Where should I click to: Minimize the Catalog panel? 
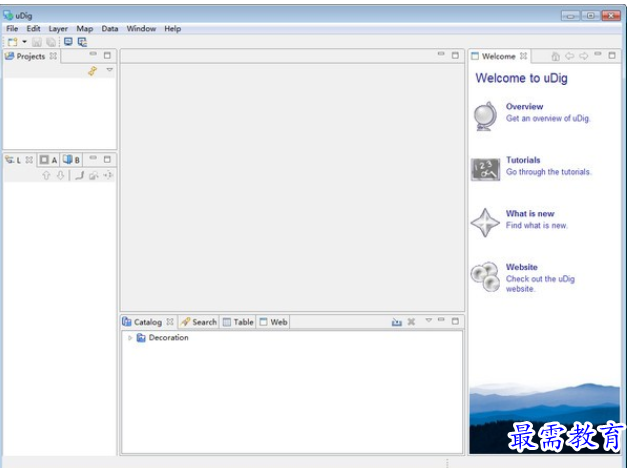pyautogui.click(x=441, y=319)
